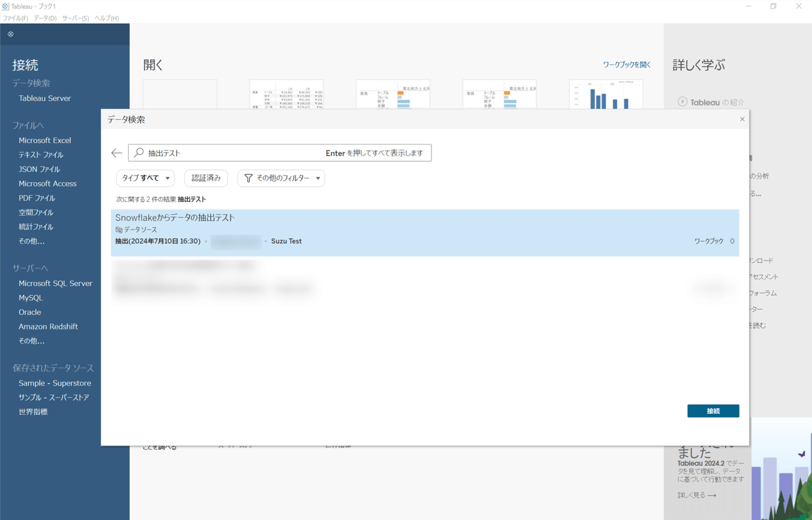Screen dimensions: 812x520
Task: Click Tableau の紹介 video link
Action: (x=717, y=102)
